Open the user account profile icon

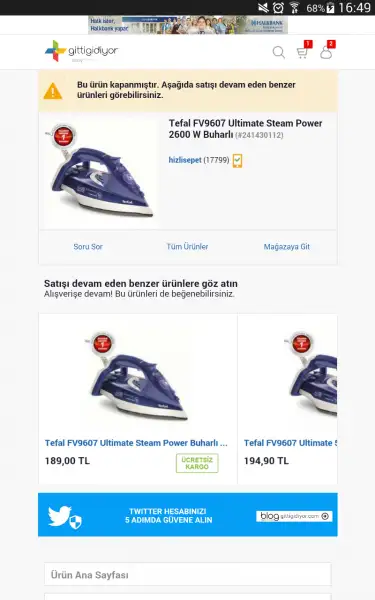tap(326, 52)
